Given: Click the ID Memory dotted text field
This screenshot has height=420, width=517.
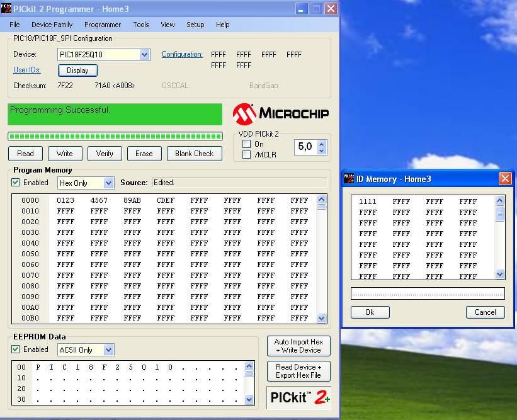Looking at the screenshot, I should (428, 293).
